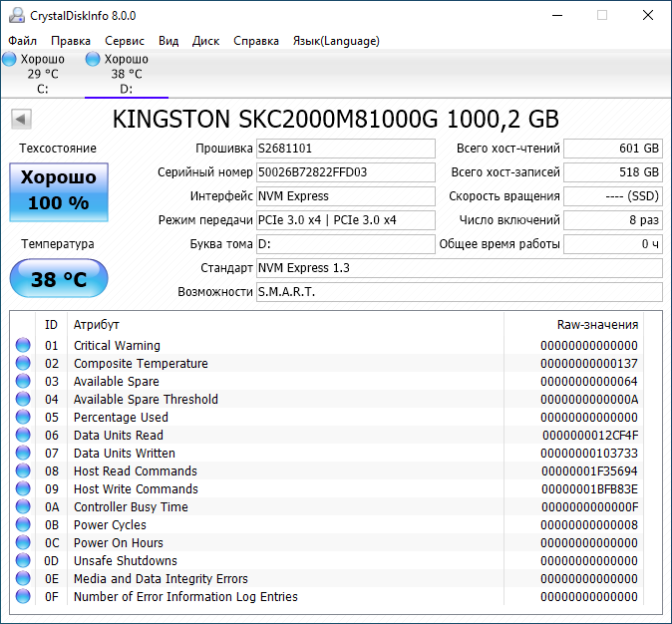
Task: Select the Percentage Used attribute row
Action: [328, 417]
